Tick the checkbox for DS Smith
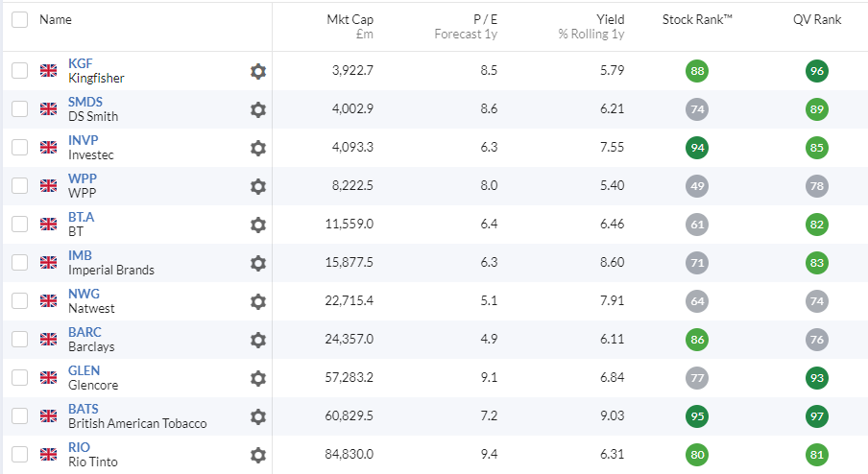Viewport: 868px width, 474px height. (20, 109)
